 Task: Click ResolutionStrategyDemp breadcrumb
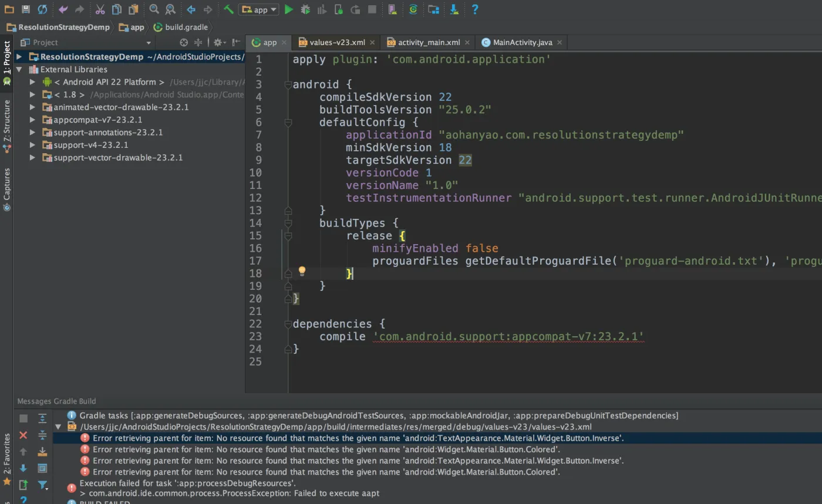(x=58, y=27)
